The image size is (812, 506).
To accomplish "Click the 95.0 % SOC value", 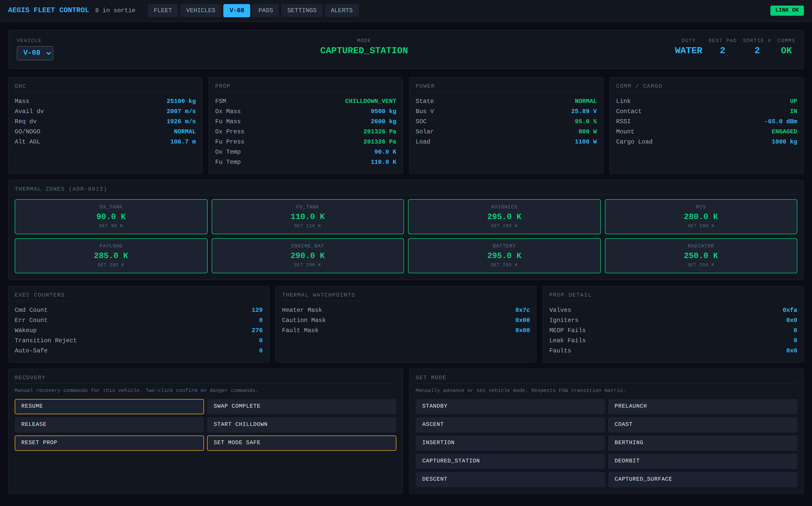I will click(586, 121).
